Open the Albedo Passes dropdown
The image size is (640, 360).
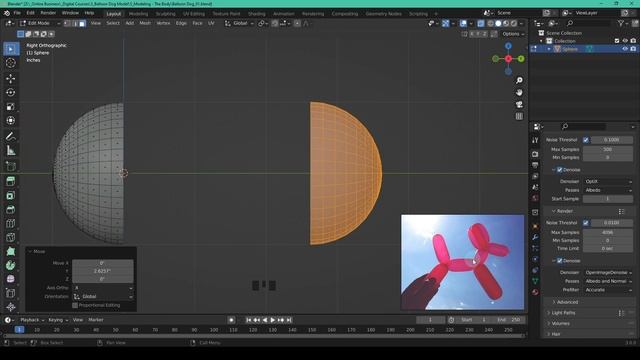[608, 190]
